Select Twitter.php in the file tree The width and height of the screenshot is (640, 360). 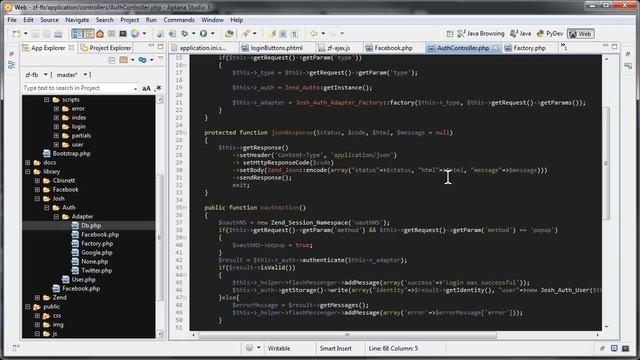tap(96, 271)
